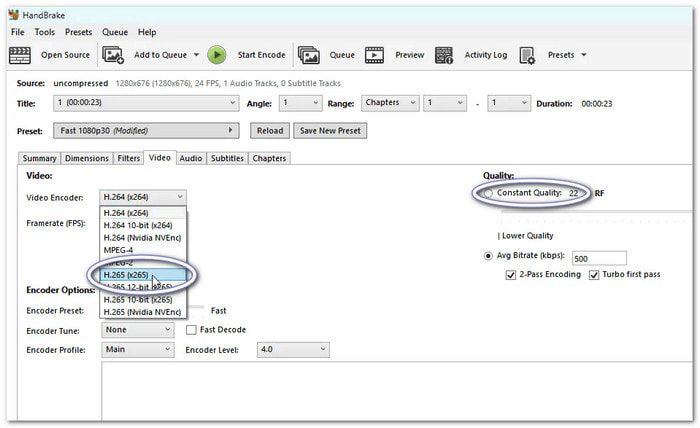
Task: Click the Preview filmstrip icon
Action: [x=374, y=55]
